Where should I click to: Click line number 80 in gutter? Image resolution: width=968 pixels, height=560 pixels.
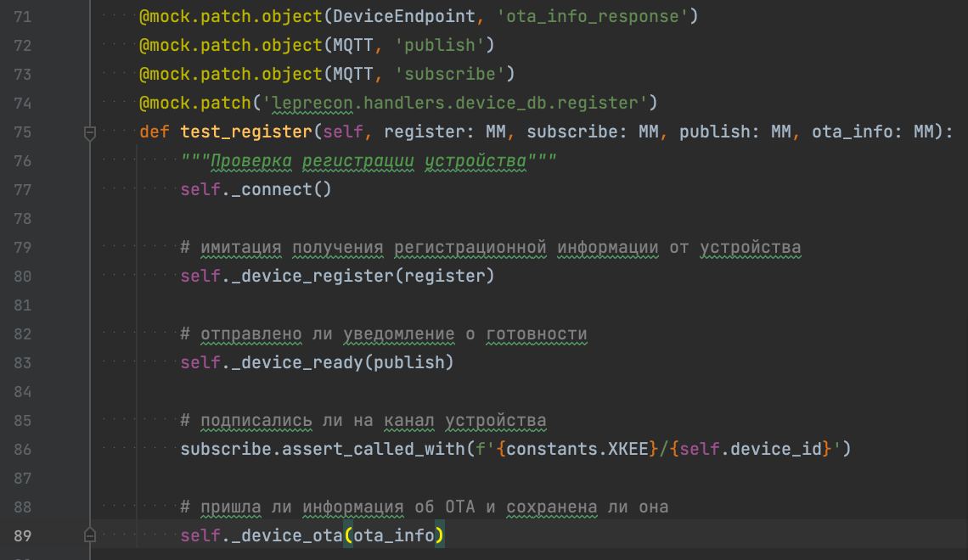(x=23, y=277)
